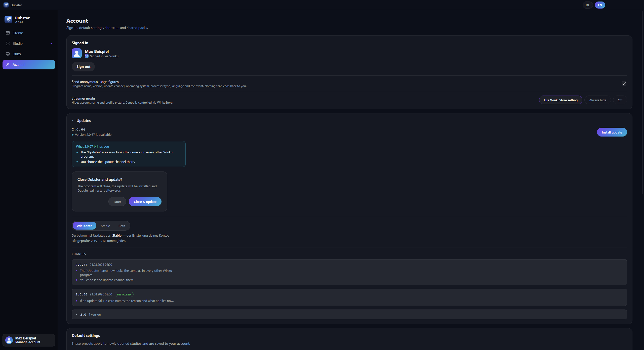Toggle anonymous usage figures checkbox
Screen dimensions: 644x350
(624, 83)
